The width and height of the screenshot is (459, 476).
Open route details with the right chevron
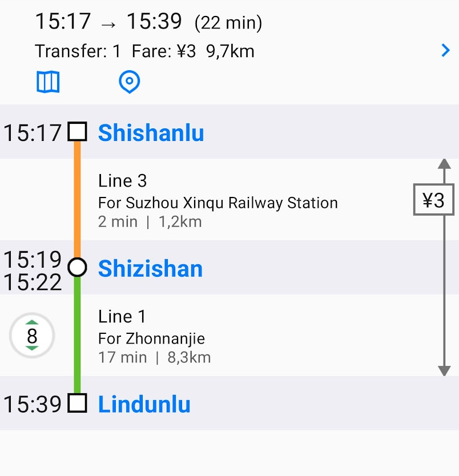445,50
